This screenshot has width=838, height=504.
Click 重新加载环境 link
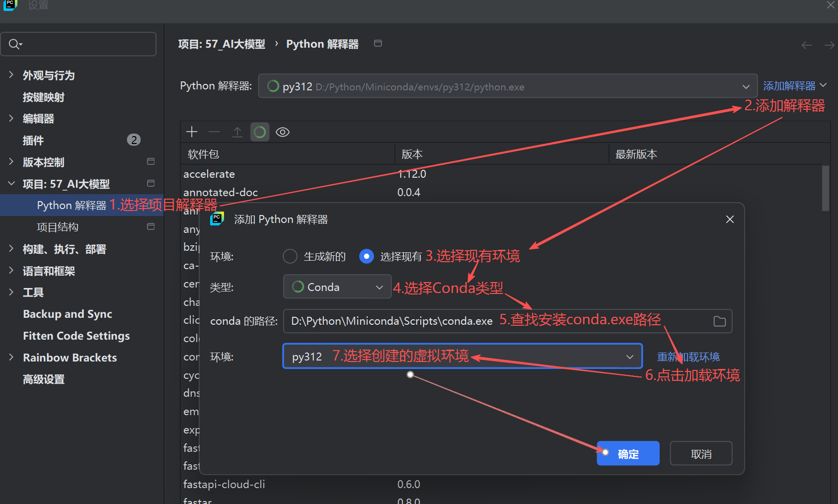click(688, 357)
